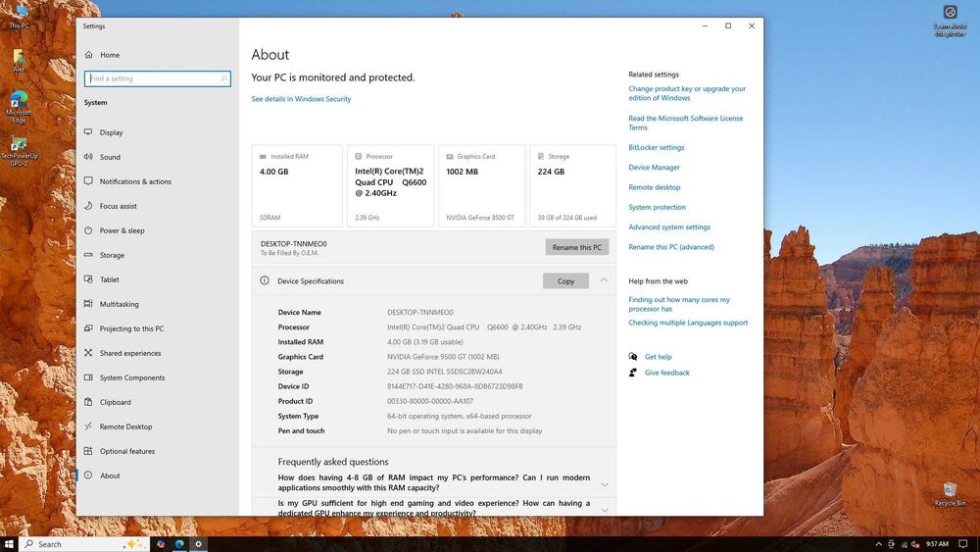Click the Get help icon
The image size is (980, 552).
point(633,357)
